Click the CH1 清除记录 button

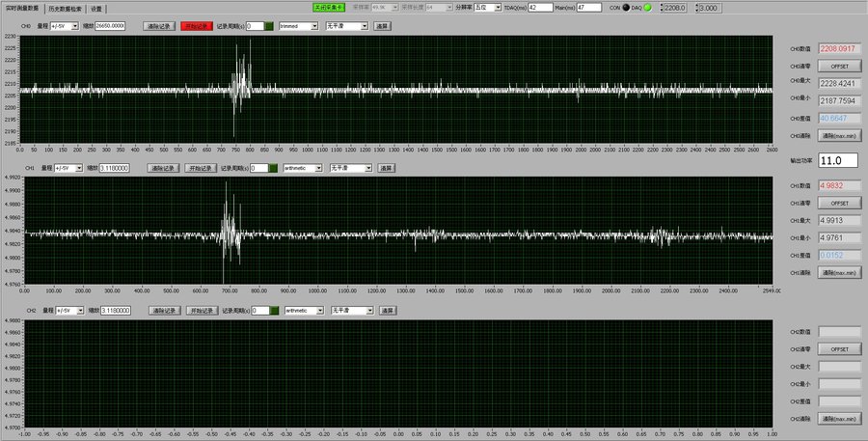click(163, 168)
